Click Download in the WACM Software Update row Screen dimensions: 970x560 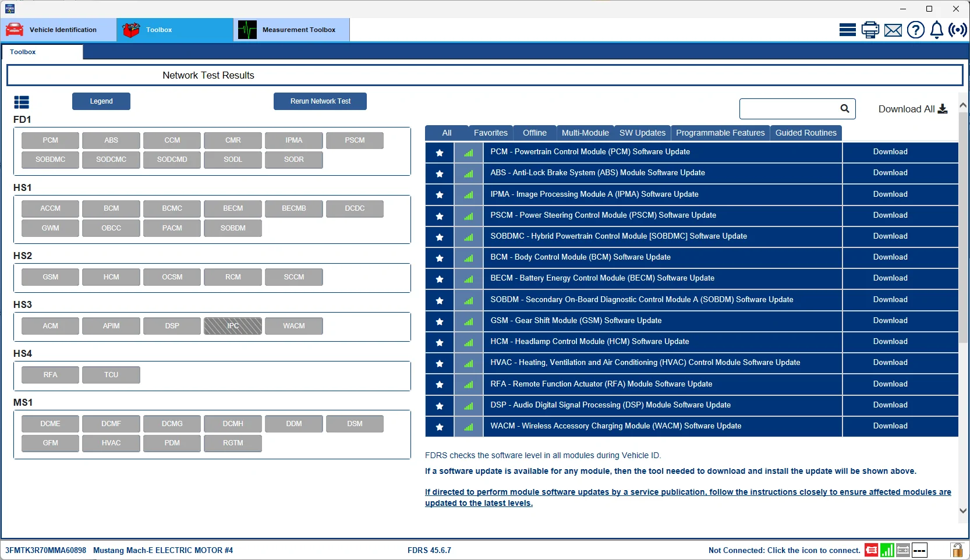[x=890, y=426]
